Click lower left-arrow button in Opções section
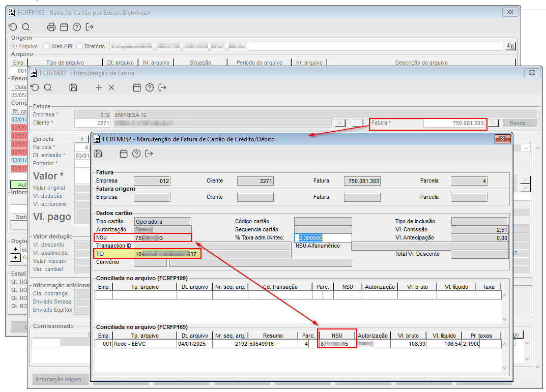The height and width of the screenshot is (392, 546). [x=16, y=258]
